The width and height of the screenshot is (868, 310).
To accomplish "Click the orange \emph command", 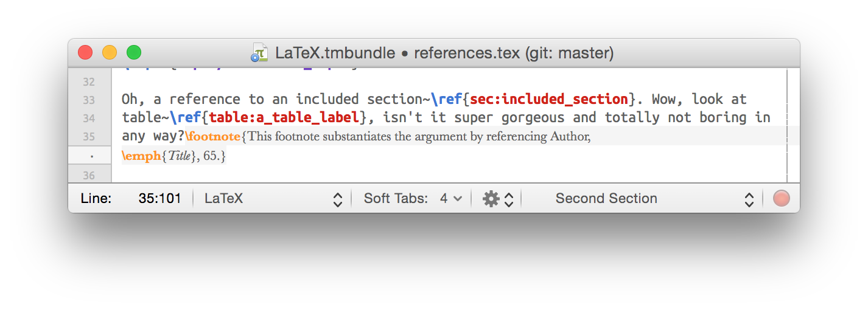I will (x=141, y=156).
